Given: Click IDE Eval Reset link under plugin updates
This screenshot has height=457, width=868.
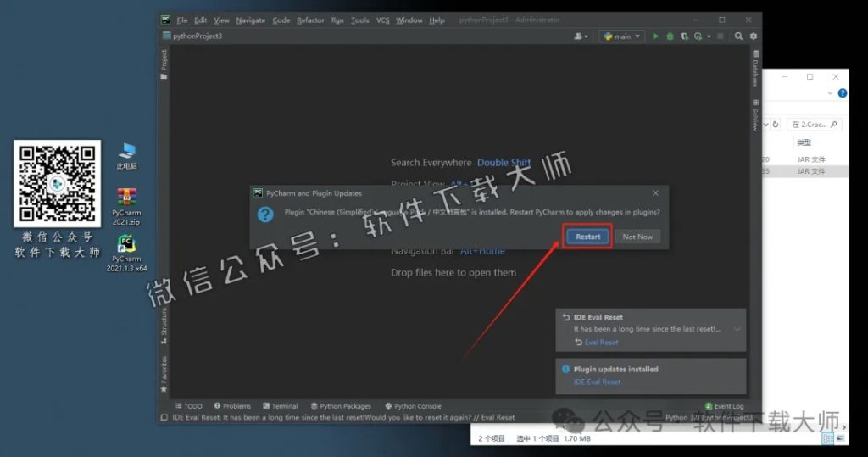Looking at the screenshot, I should tap(597, 382).
